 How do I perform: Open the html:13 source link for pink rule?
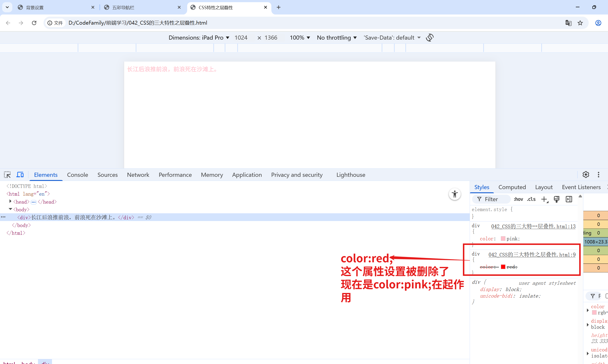(x=533, y=226)
